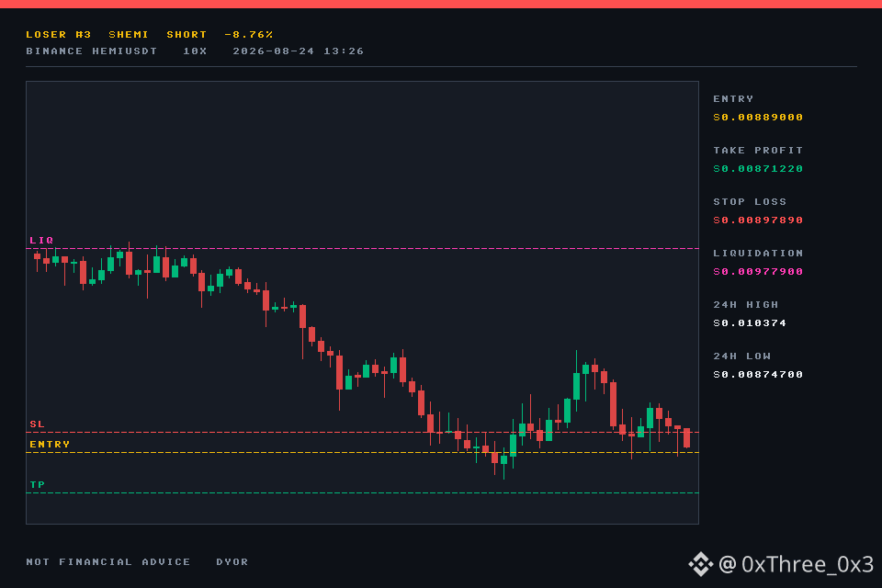
Task: Click the $HEMI ticker label
Action: [129, 34]
